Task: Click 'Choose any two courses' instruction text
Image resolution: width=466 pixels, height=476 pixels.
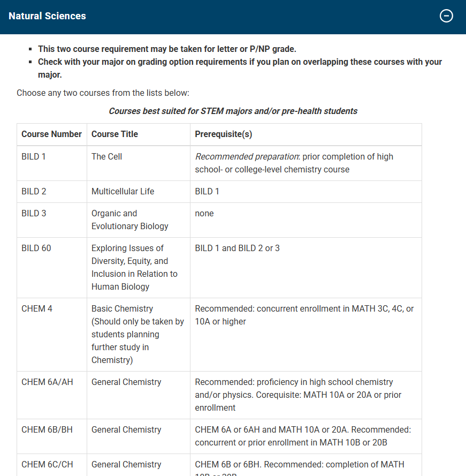Action: point(103,93)
